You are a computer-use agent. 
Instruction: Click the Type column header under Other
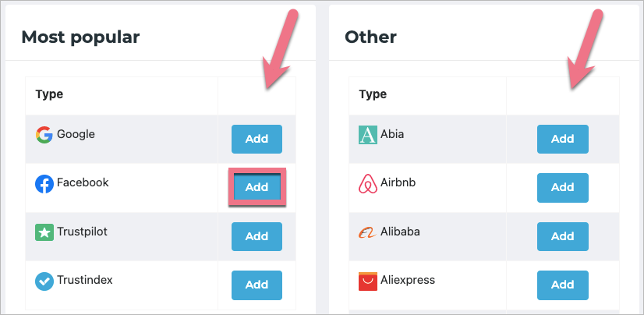pos(373,94)
